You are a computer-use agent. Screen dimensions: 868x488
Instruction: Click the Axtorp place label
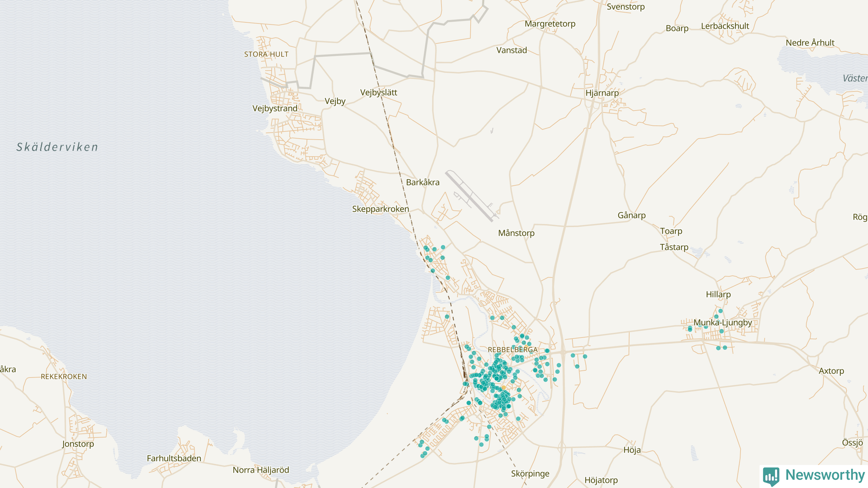[x=831, y=371]
